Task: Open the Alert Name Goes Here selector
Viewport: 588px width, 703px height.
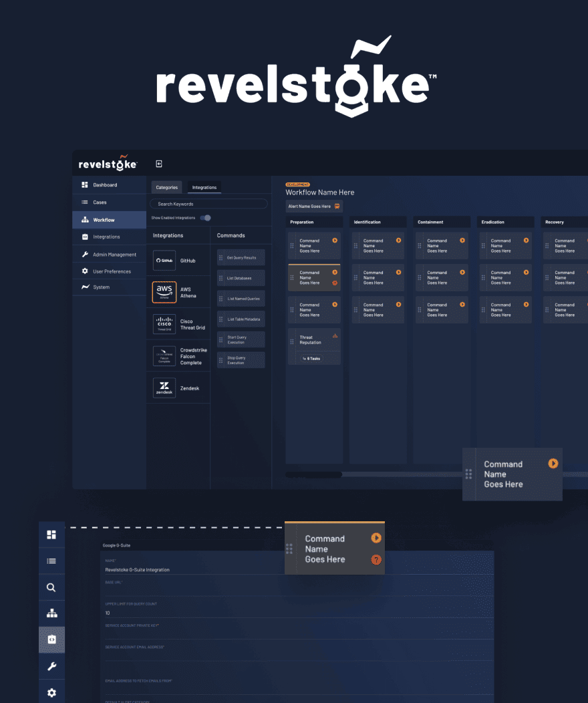Action: (x=313, y=206)
